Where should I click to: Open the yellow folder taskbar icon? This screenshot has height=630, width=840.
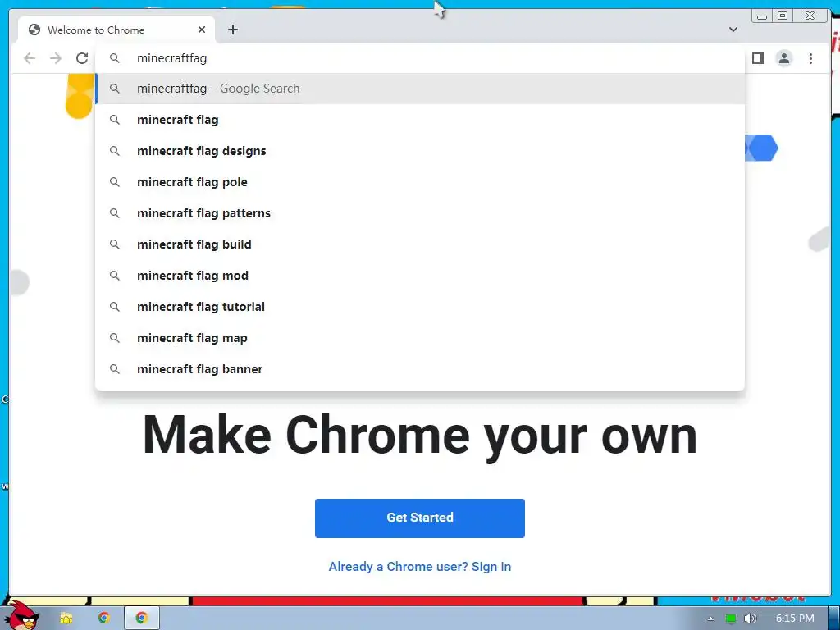click(66, 619)
